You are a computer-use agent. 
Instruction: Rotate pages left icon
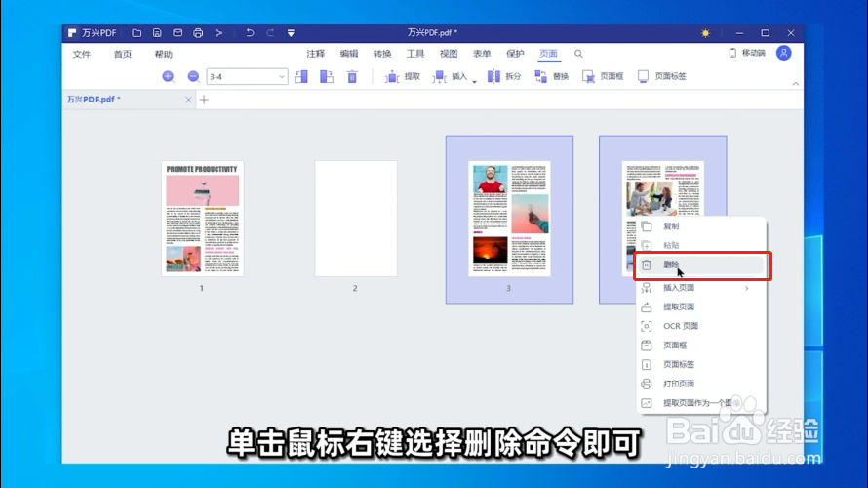[301, 76]
